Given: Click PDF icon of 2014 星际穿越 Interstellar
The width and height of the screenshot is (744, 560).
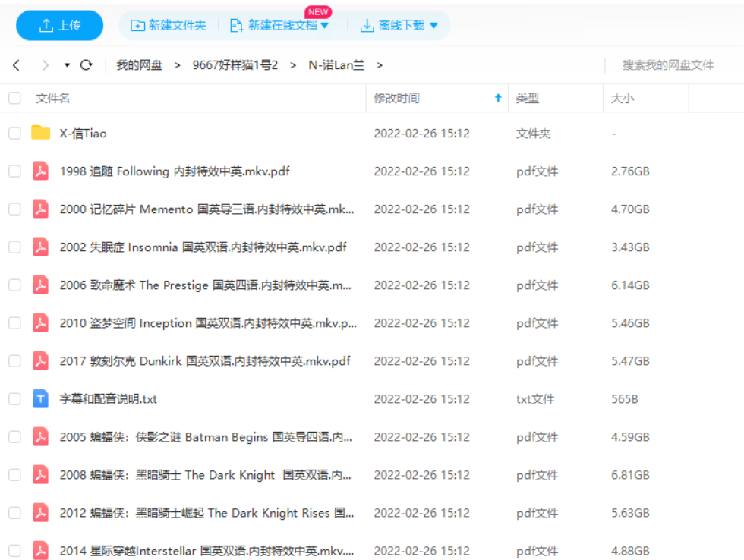Looking at the screenshot, I should pyautogui.click(x=41, y=551).
